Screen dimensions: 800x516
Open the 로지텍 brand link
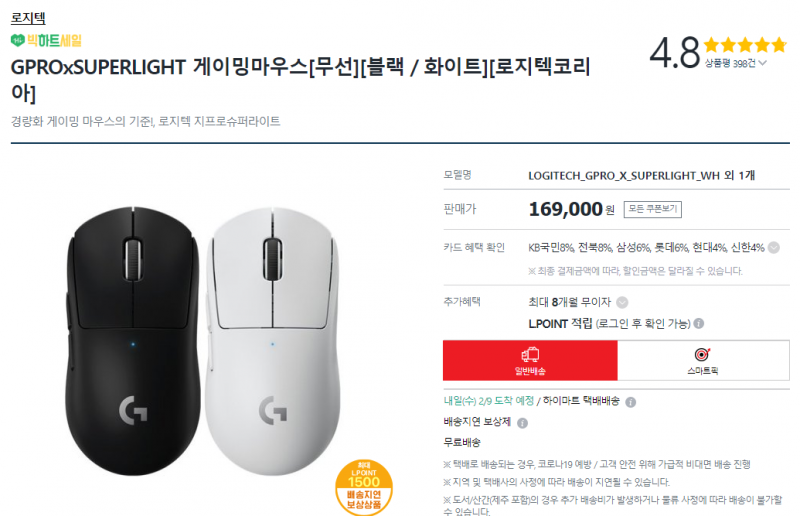[28, 18]
